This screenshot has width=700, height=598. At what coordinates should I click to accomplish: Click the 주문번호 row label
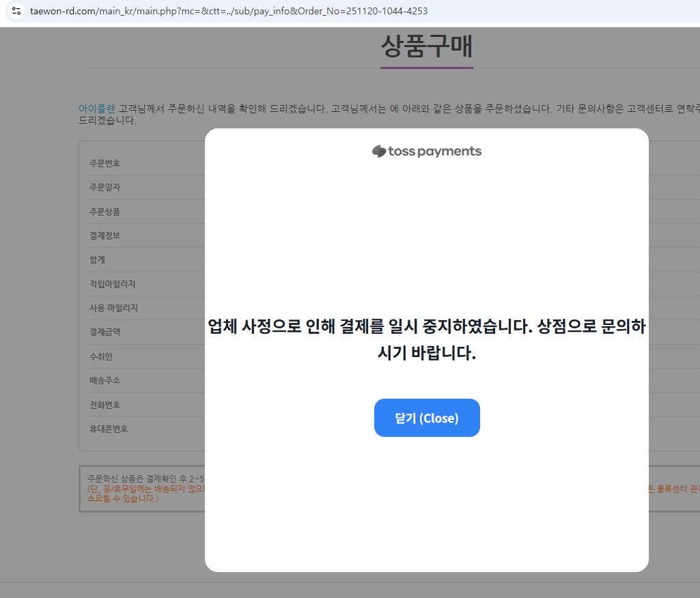pyautogui.click(x=105, y=163)
